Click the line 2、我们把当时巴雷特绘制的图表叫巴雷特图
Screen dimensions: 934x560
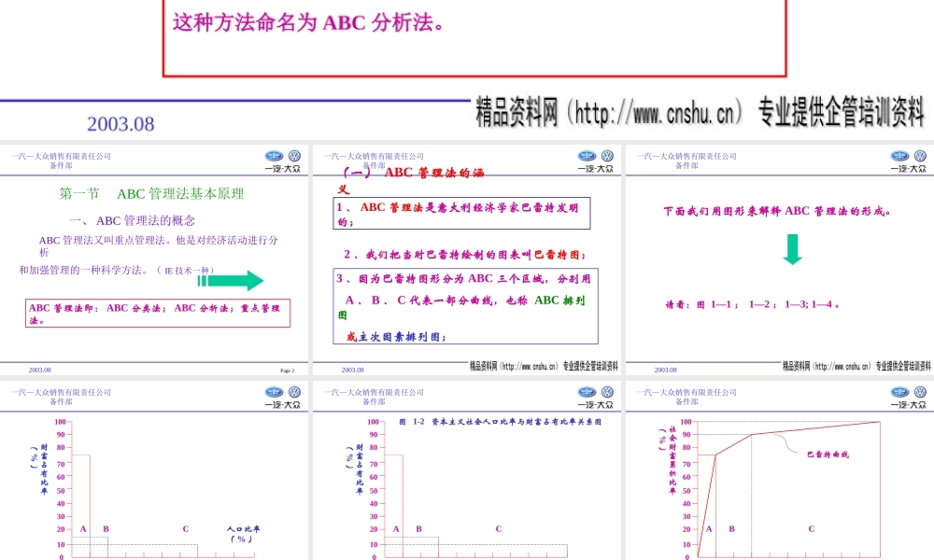(465, 254)
